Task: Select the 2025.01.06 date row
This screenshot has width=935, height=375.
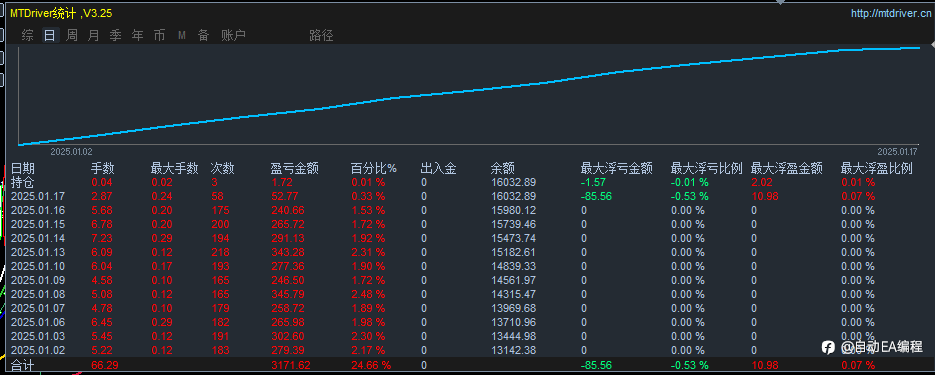Action: (x=39, y=323)
